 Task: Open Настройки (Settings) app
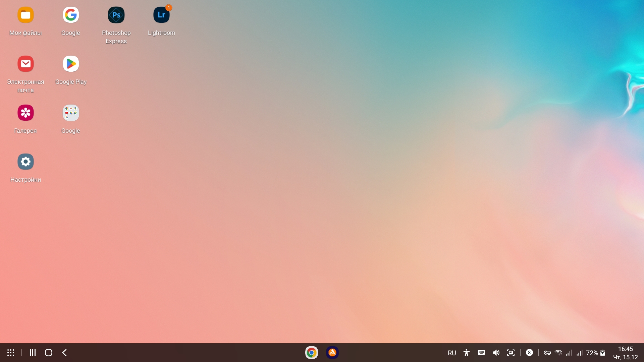pyautogui.click(x=25, y=161)
